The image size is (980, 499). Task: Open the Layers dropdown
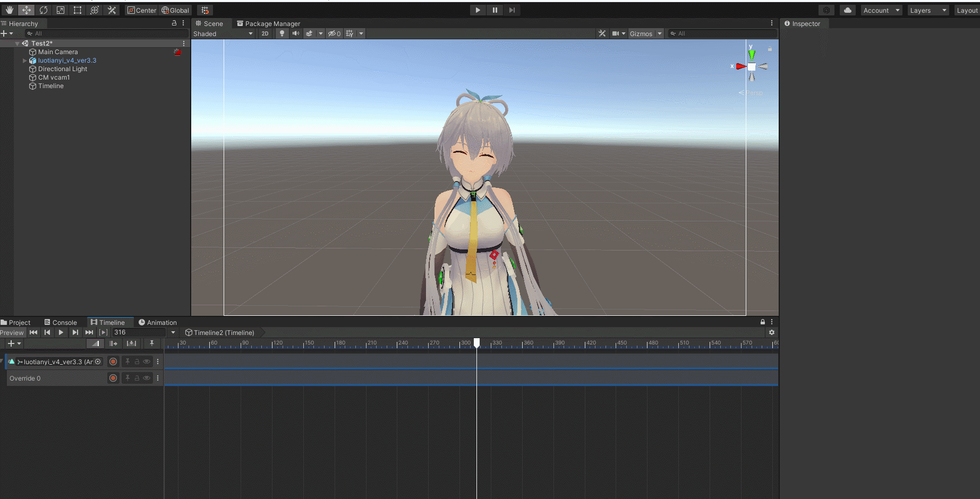(927, 10)
